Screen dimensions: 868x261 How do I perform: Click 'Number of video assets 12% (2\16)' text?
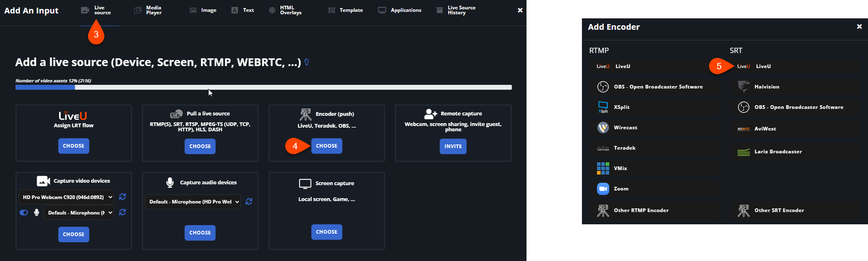[x=53, y=81]
